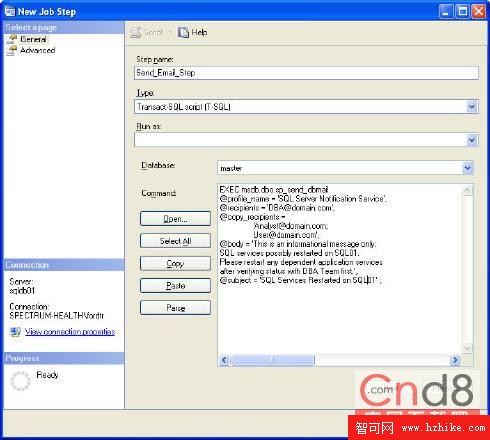Click the 'Ready' progress status text
The height and width of the screenshot is (440, 490).
[x=47, y=375]
